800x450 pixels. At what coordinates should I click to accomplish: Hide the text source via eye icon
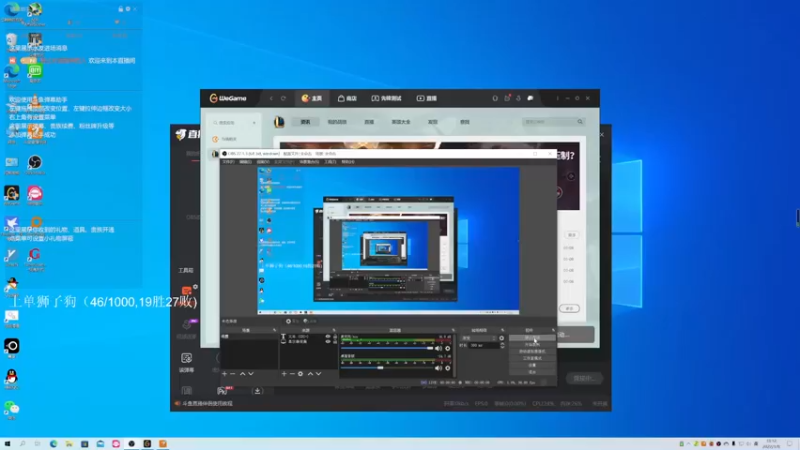(x=328, y=337)
